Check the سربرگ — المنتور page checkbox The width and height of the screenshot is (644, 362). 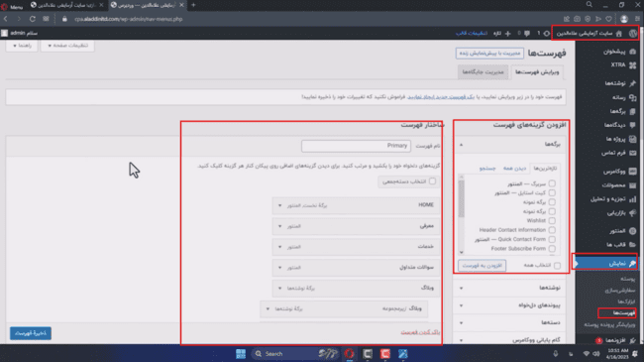552,183
